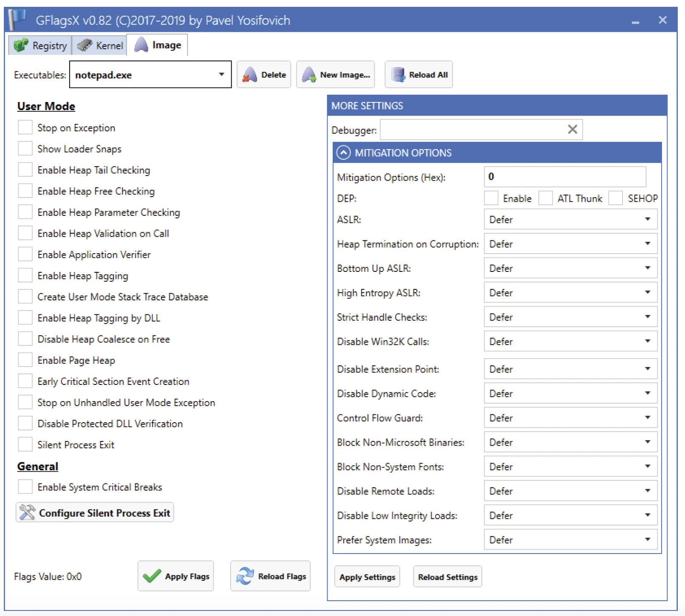Click the Image tab icon
The width and height of the screenshot is (685, 616).
[x=141, y=45]
